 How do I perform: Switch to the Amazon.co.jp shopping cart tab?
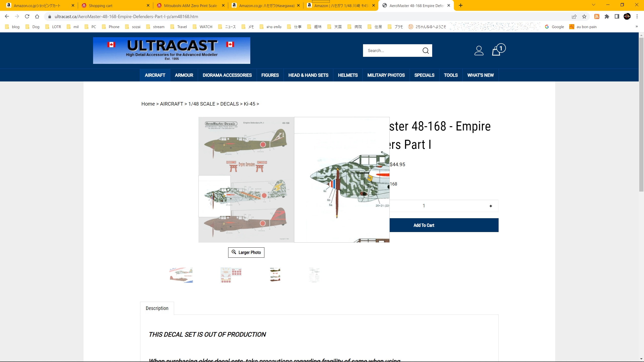click(x=40, y=6)
